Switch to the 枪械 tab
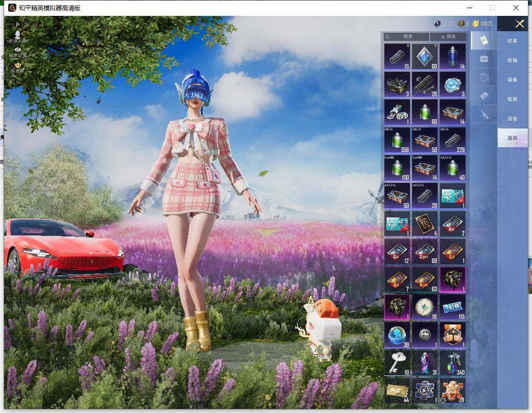The width and height of the screenshot is (532, 413). pyautogui.click(x=513, y=60)
